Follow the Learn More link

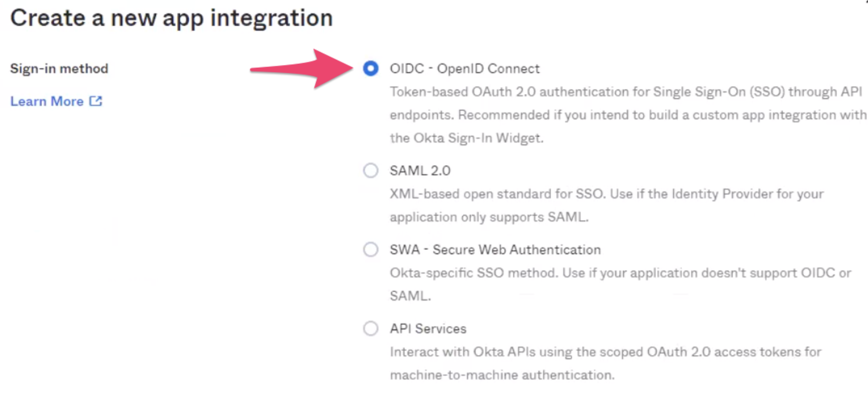tap(47, 101)
